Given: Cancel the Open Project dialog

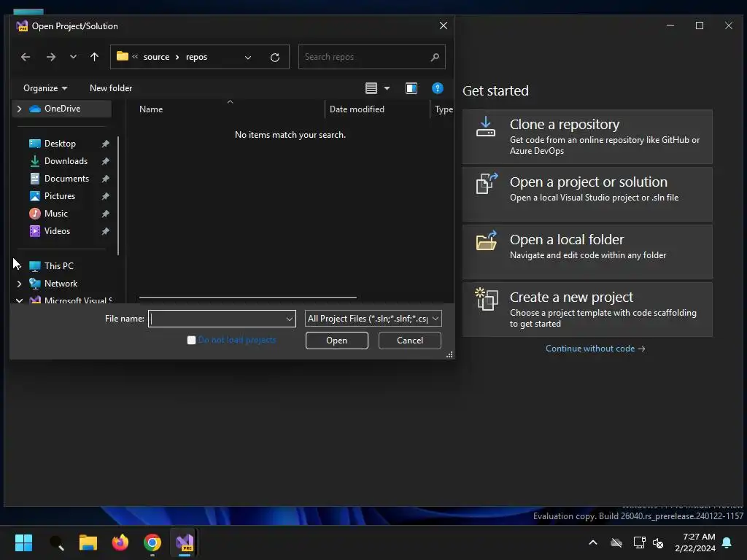Looking at the screenshot, I should point(410,341).
